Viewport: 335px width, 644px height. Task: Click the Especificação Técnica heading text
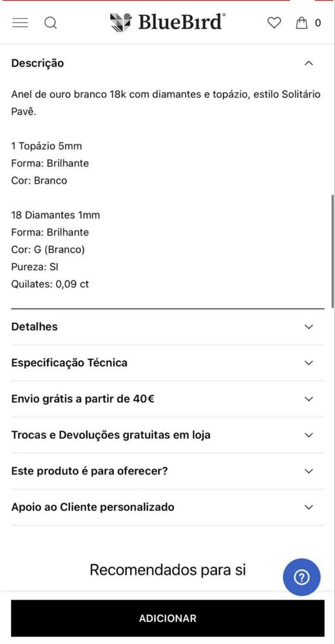click(70, 363)
